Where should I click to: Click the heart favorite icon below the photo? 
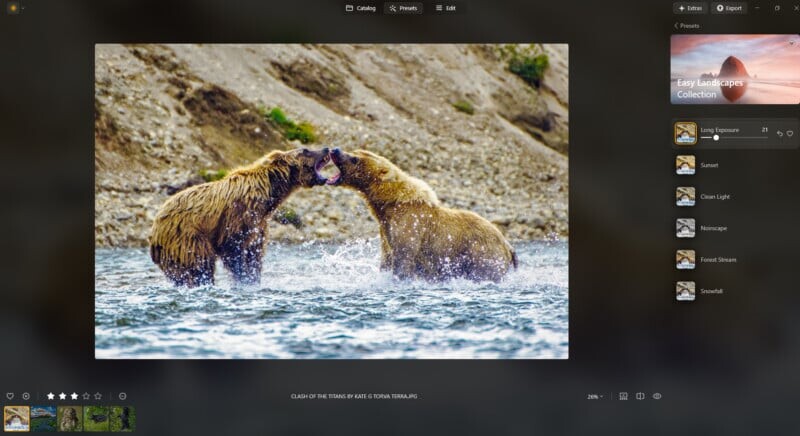click(10, 396)
